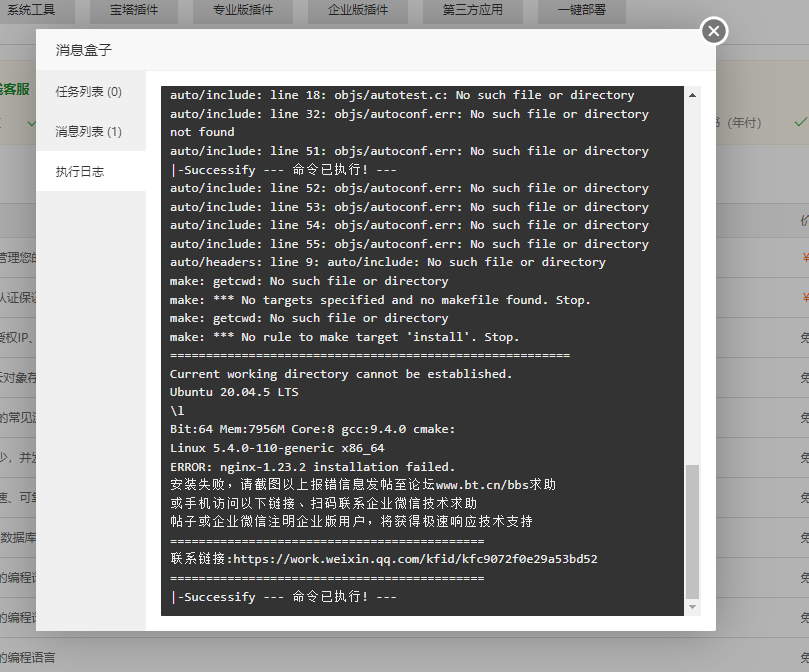Click the 消息盒子 dialog title
The height and width of the screenshot is (672, 809).
[x=84, y=50]
